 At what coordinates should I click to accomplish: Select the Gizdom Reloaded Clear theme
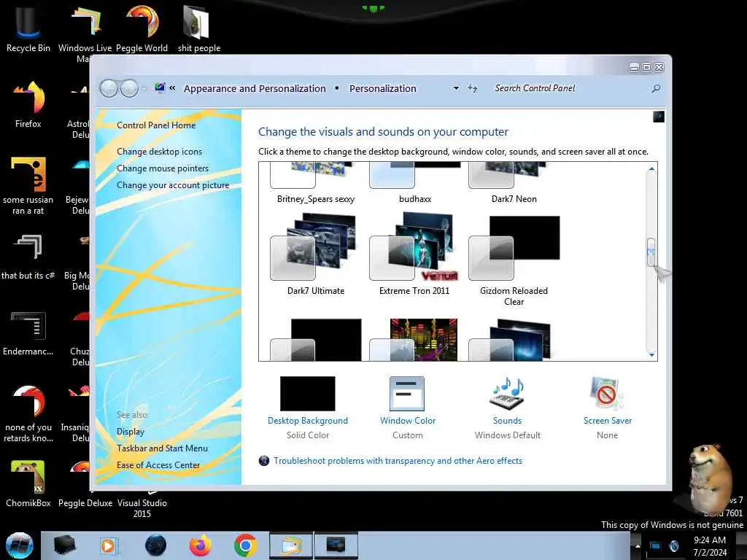(x=514, y=261)
